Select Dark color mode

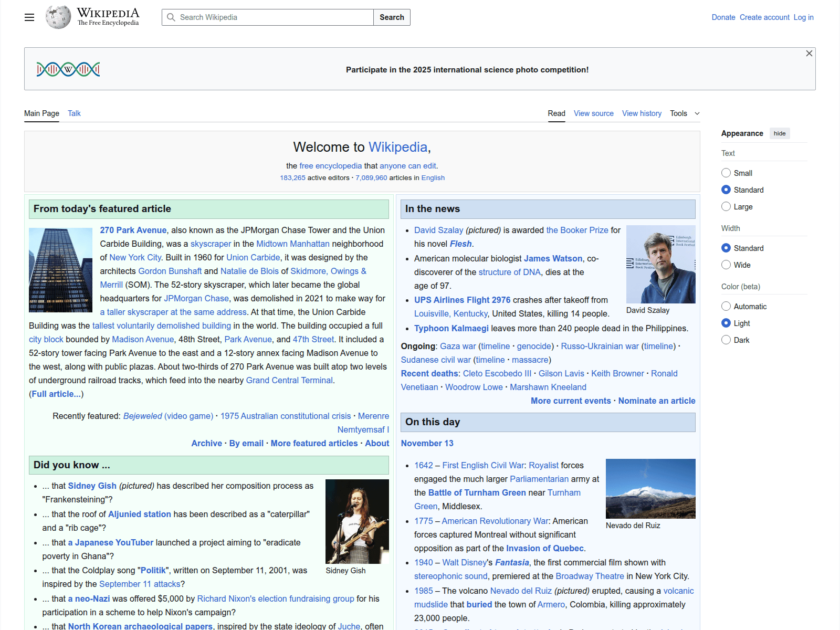point(726,340)
